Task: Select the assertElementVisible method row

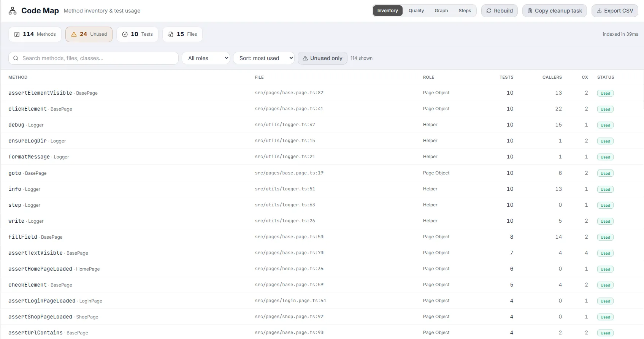Action: coord(322,93)
